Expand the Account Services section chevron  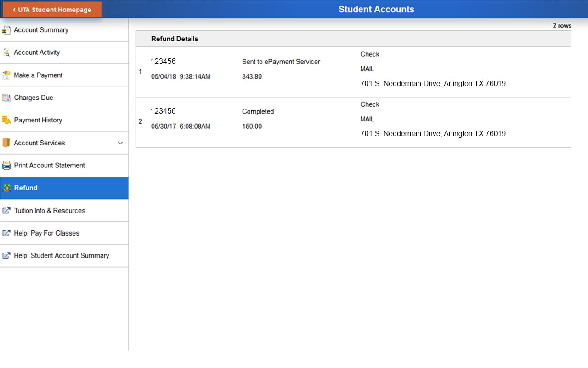point(120,143)
